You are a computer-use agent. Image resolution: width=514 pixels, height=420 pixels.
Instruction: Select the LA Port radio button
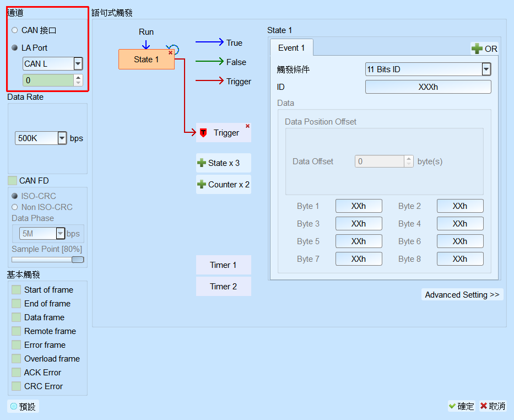pos(14,48)
